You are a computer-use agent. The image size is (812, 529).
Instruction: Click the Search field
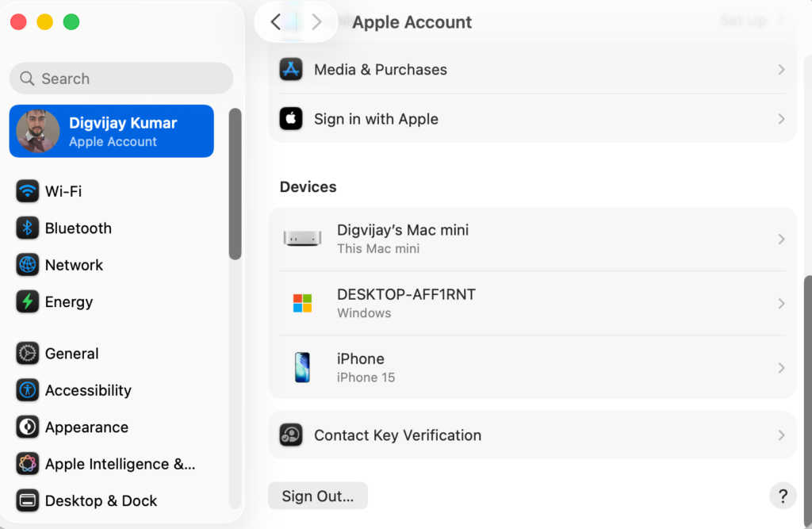tap(121, 79)
